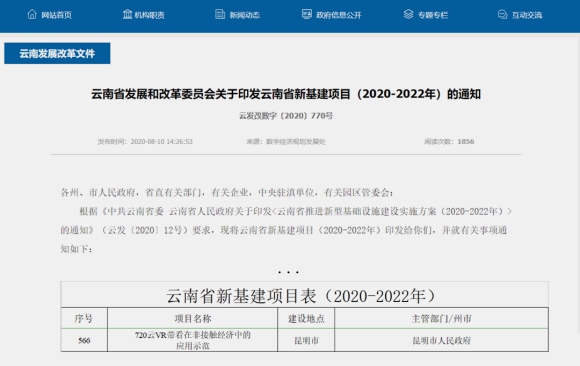Click the home icon beside 网站首页
Screen dimensions: 580x366
point(32,14)
